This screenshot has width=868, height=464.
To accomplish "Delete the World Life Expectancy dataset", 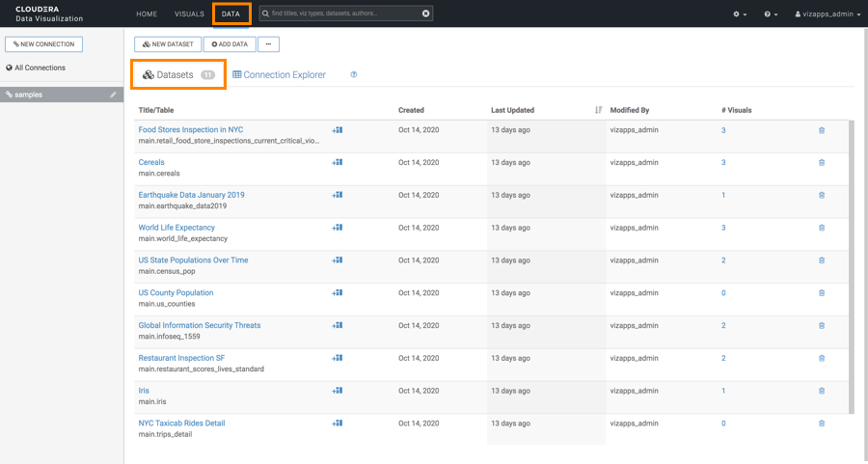I will [822, 228].
